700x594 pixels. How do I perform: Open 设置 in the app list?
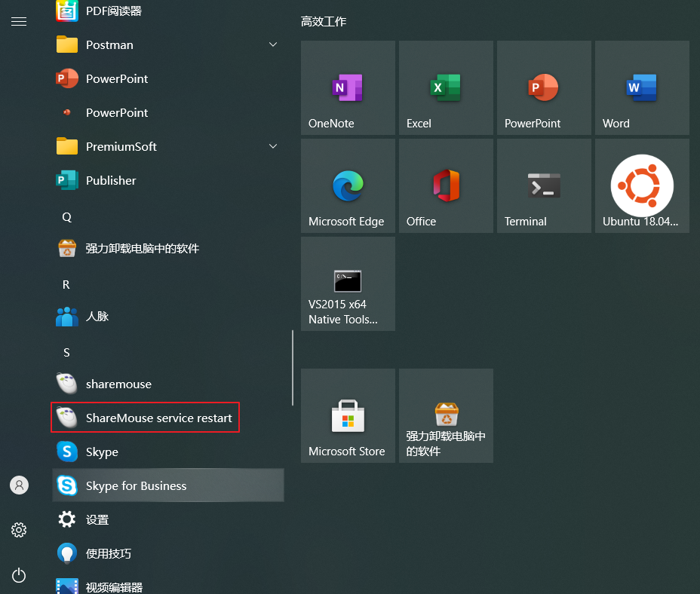168,519
